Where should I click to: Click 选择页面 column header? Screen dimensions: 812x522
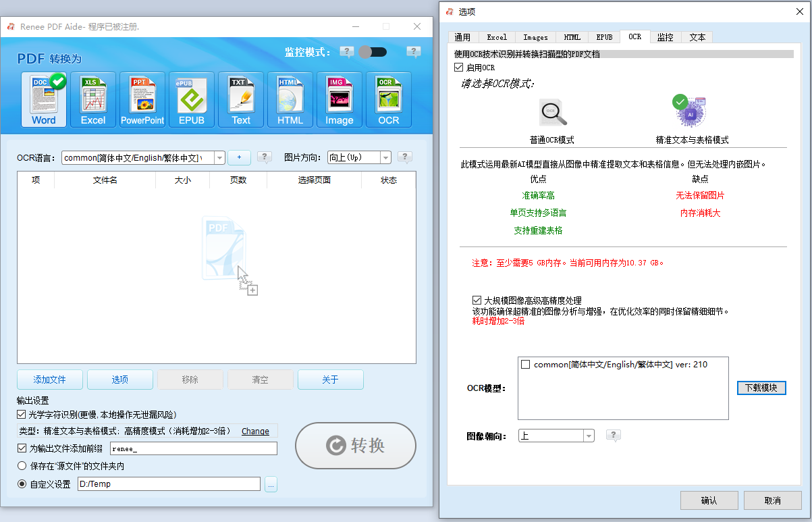coord(314,180)
